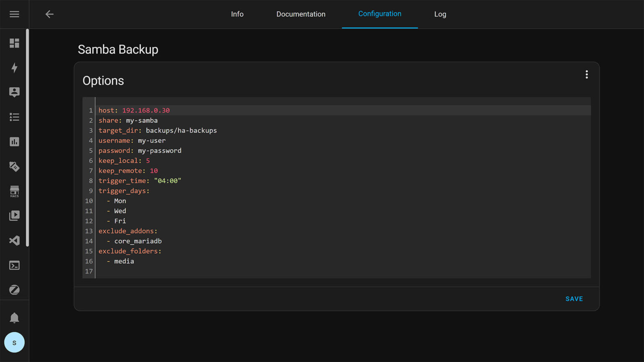Open the hamburger sidebar menu
This screenshot has width=644, height=362.
click(x=14, y=14)
